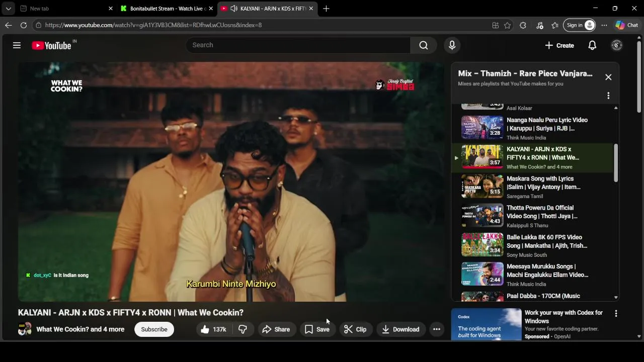Open the What We Cookin? and 4 more channel link
644x362 pixels.
[80, 329]
